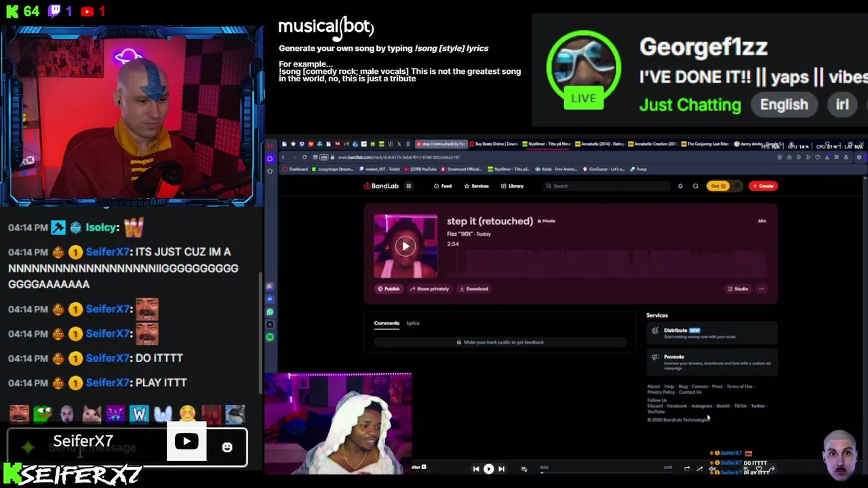Click the Instagram footer link

pos(701,406)
